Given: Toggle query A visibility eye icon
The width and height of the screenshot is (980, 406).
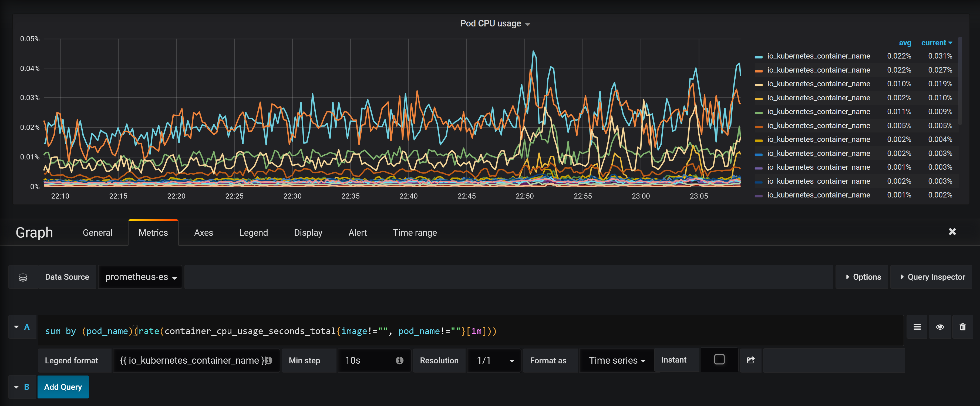Looking at the screenshot, I should (x=940, y=327).
